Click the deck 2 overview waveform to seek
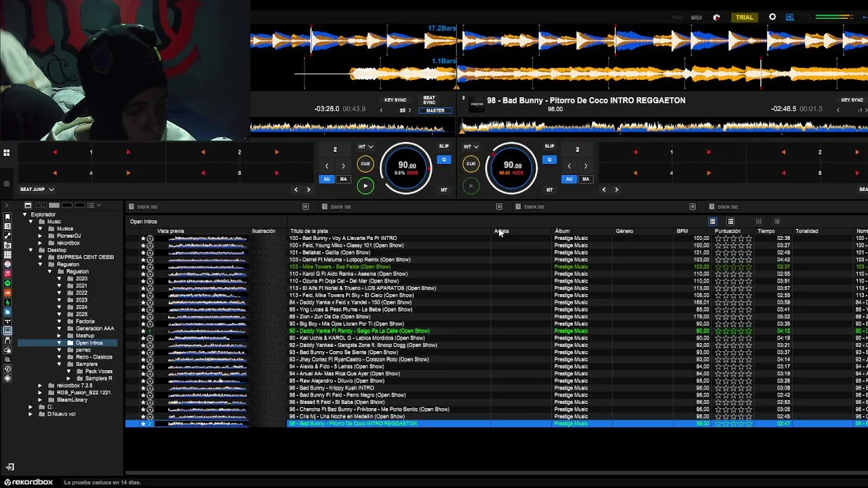 point(665,126)
